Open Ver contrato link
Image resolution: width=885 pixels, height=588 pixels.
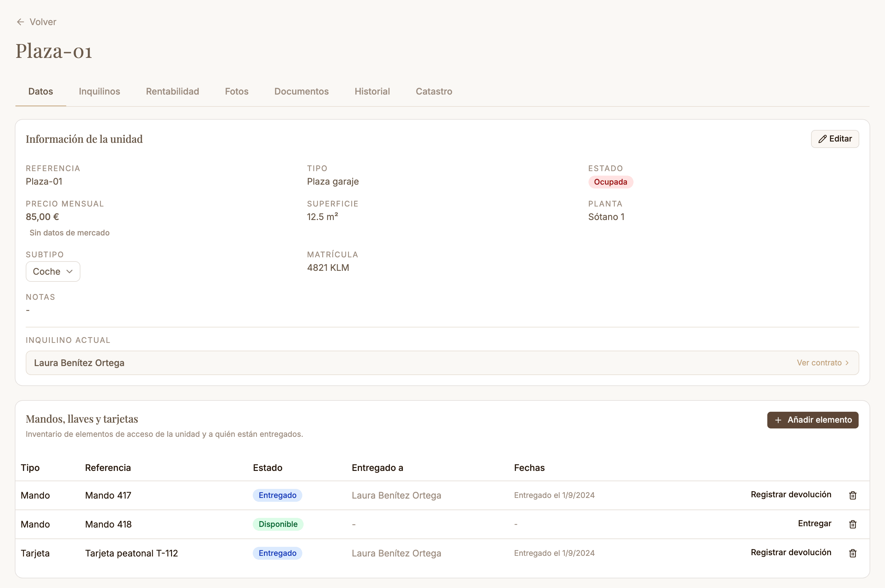click(x=823, y=363)
